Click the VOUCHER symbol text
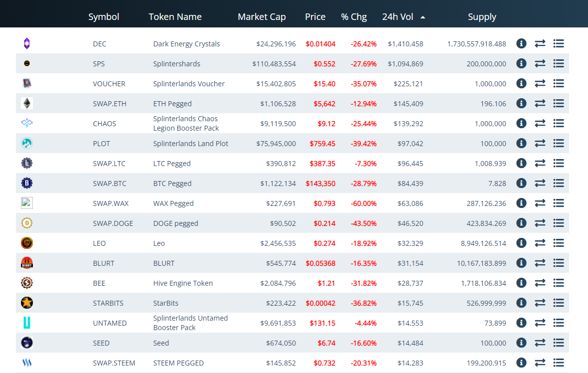This screenshot has width=588, height=373. point(109,84)
